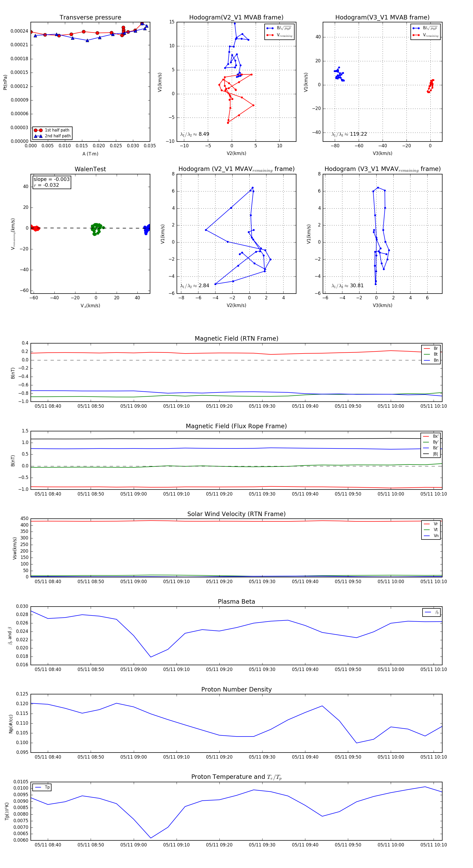This screenshot has width=473, height=868.
Task: Click 'Np(#/cc)' y-axis label
Action: (11, 724)
